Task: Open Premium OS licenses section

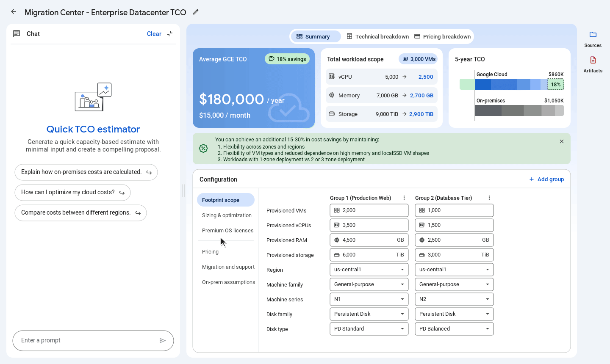Action: [x=227, y=230]
